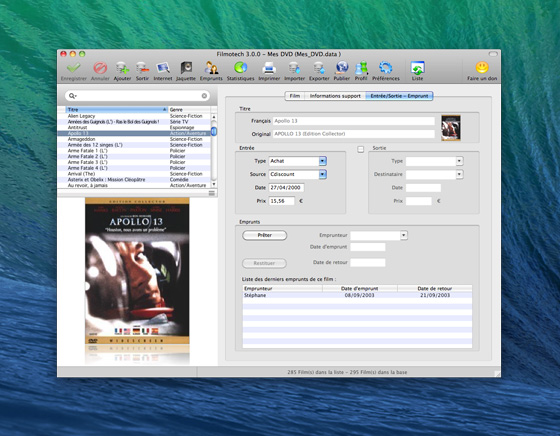The height and width of the screenshot is (436, 560).
Task: Open the Entrée Type dropdown
Action: [322, 161]
